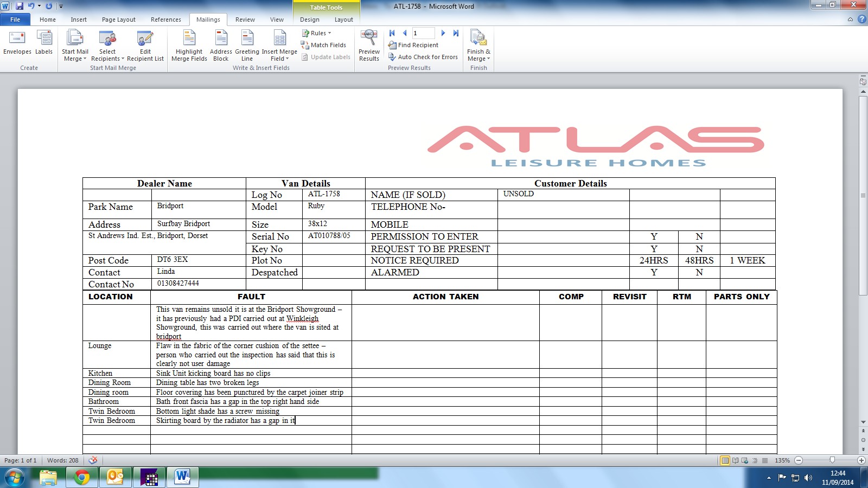868x488 pixels.
Task: Click the record number input field
Action: [x=423, y=33]
